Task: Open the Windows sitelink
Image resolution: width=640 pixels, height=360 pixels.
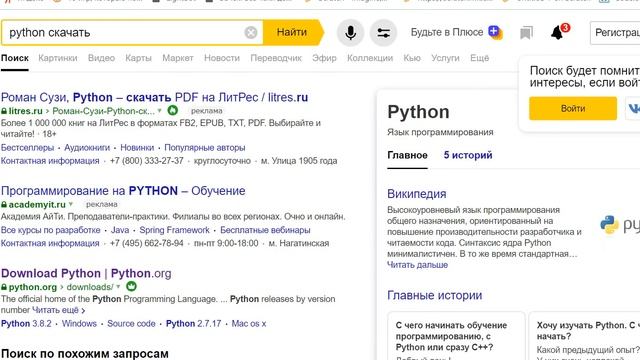Action: point(79,324)
